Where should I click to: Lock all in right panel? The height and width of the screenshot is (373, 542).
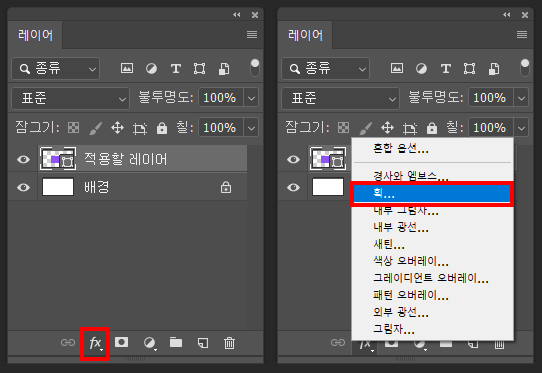[x=432, y=128]
